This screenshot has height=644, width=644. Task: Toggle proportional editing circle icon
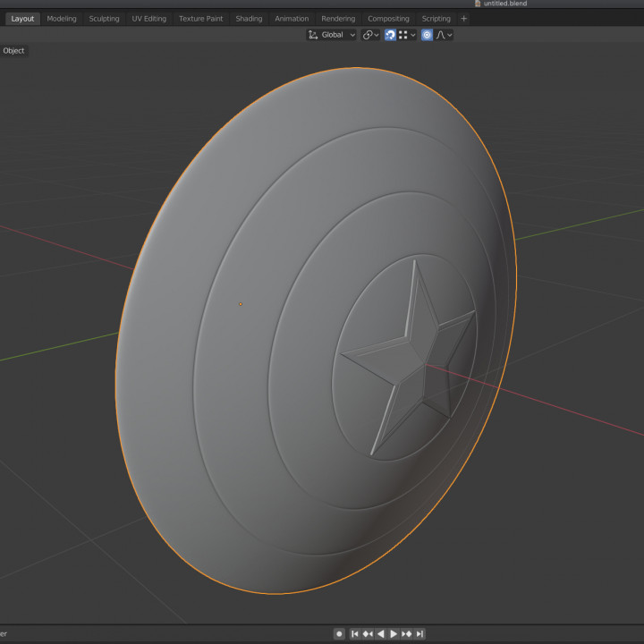(x=427, y=35)
